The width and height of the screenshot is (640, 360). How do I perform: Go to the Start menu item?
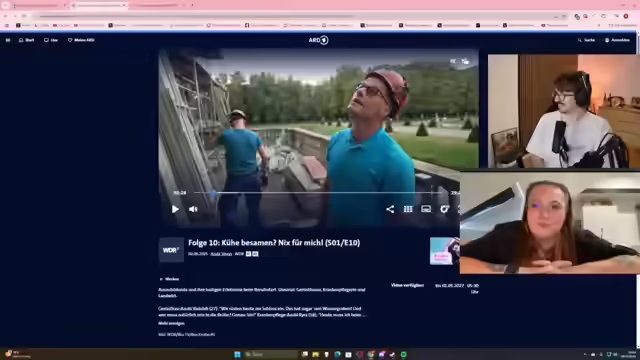pyautogui.click(x=27, y=40)
